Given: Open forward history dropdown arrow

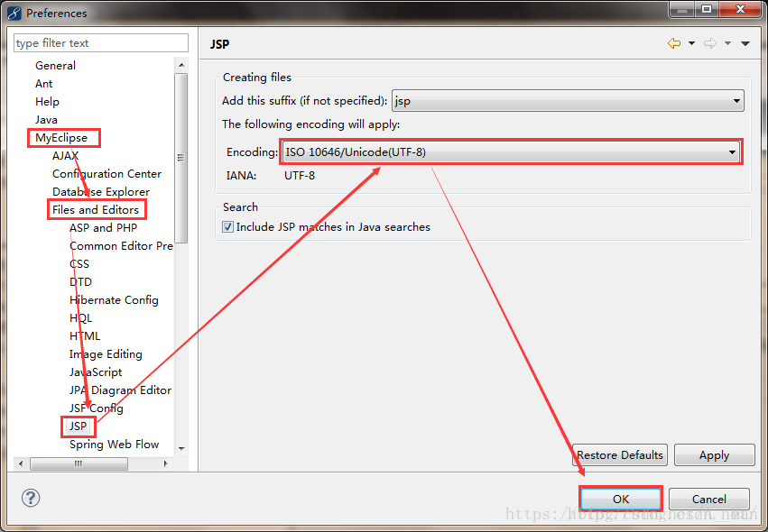Looking at the screenshot, I should pyautogui.click(x=727, y=43).
